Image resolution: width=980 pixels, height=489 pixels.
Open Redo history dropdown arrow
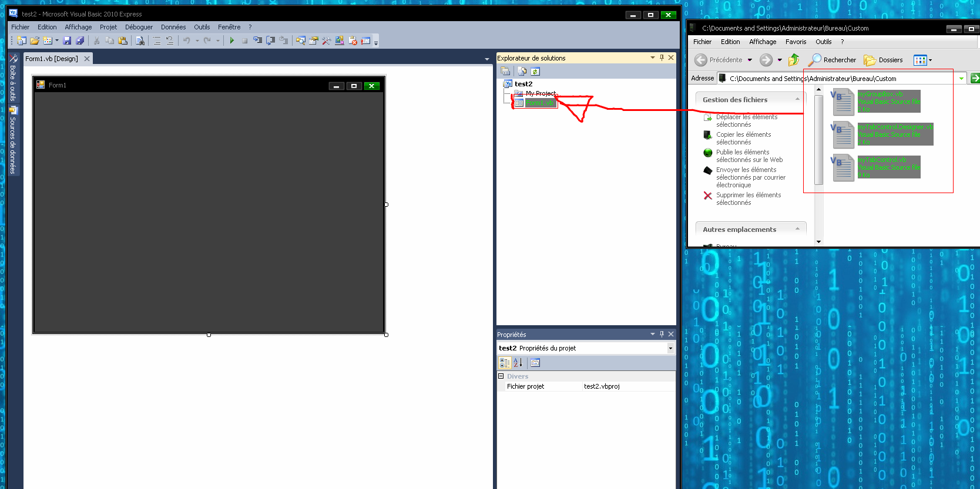[x=217, y=41]
